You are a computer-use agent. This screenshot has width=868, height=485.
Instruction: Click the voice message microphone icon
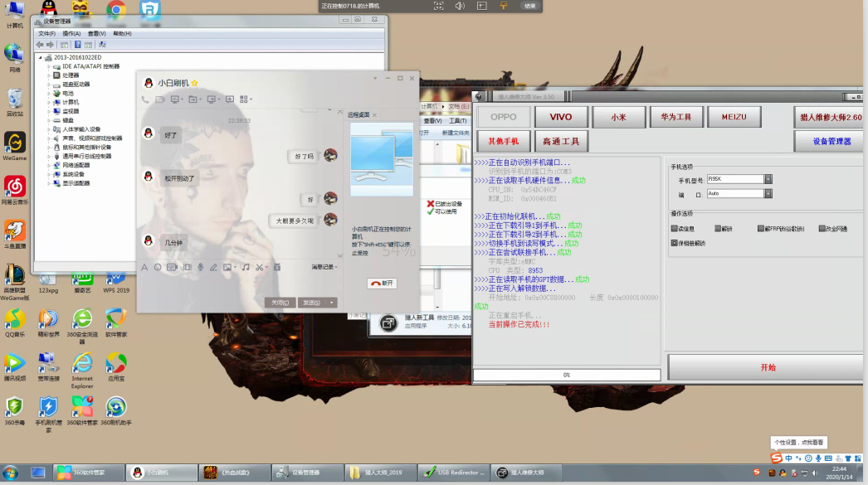tap(200, 268)
